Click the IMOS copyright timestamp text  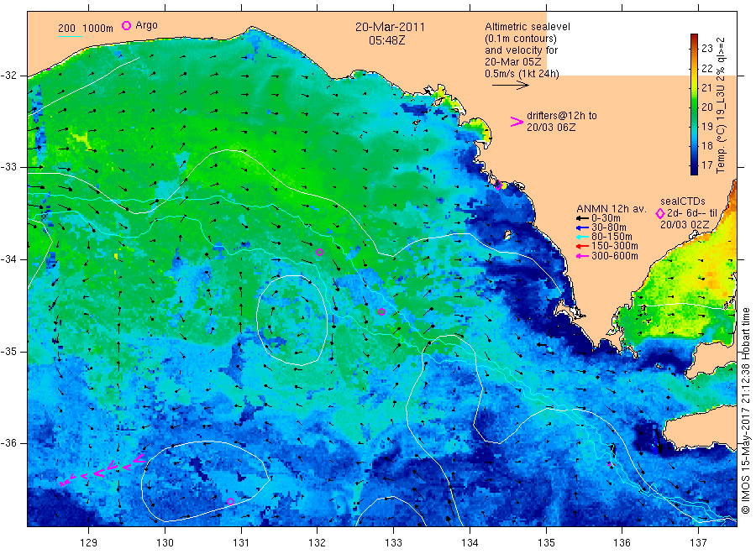(746, 411)
